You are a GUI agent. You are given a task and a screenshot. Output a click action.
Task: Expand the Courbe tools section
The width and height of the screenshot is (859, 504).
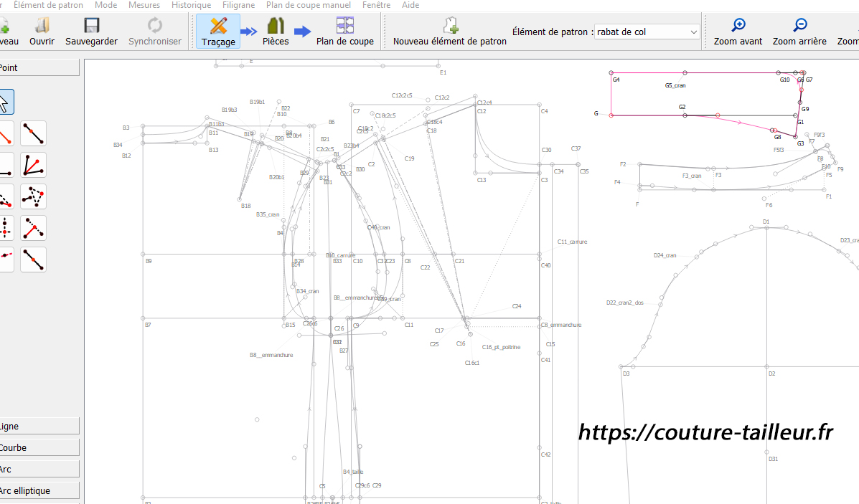39,447
